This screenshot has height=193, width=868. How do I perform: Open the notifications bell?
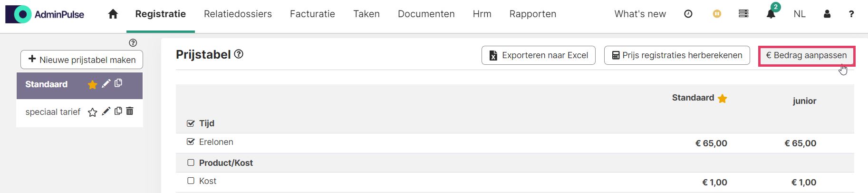tap(771, 14)
